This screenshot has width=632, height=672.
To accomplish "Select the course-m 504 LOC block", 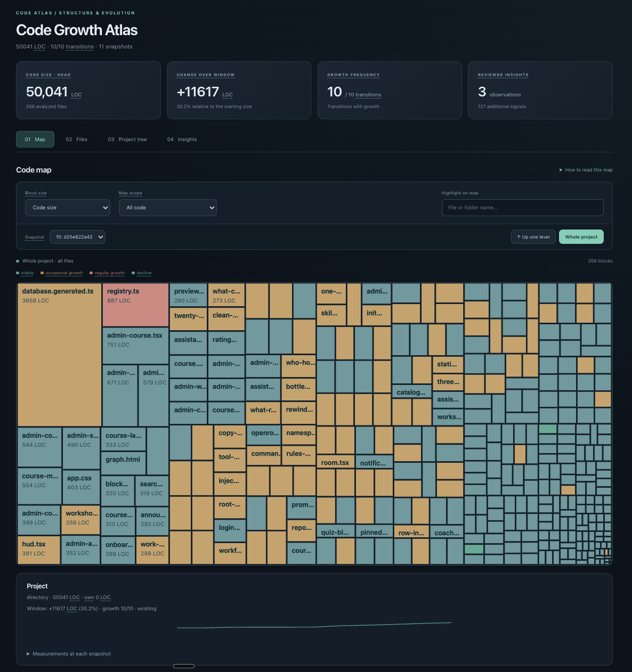I will tap(39, 486).
